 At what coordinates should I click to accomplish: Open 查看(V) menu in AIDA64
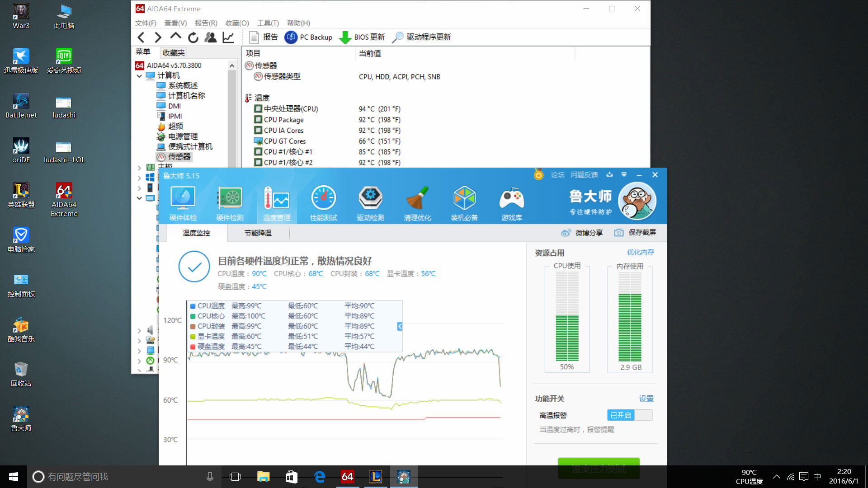point(175,23)
